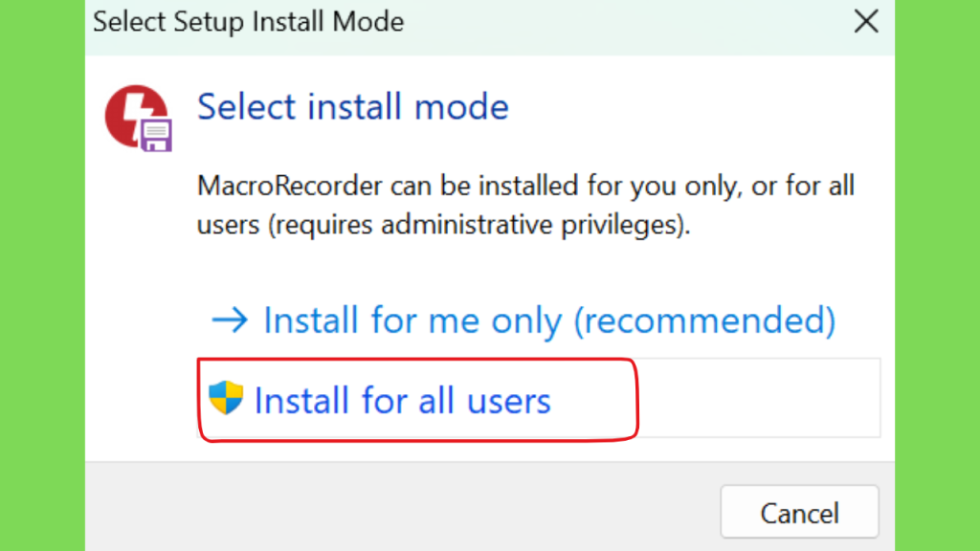Click the word recommended in first option
Image resolution: width=980 pixels, height=551 pixels.
pyautogui.click(x=704, y=320)
